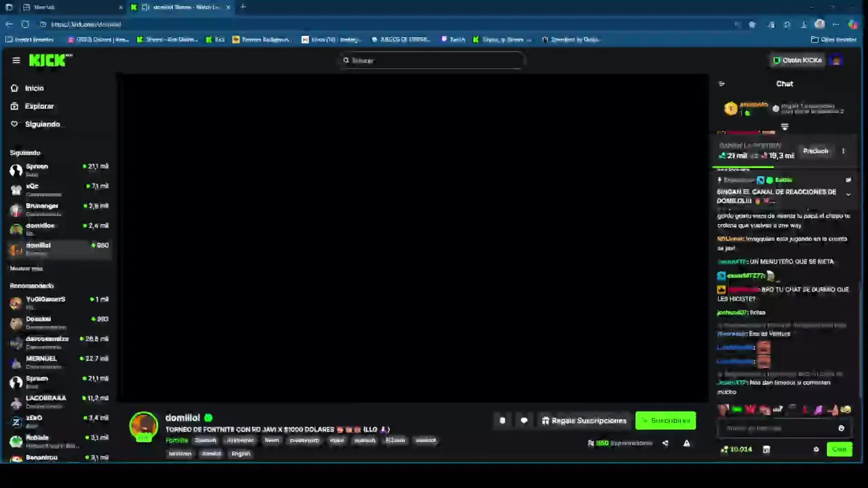The width and height of the screenshot is (868, 488).
Task: Share the stream via share icon
Action: [665, 443]
